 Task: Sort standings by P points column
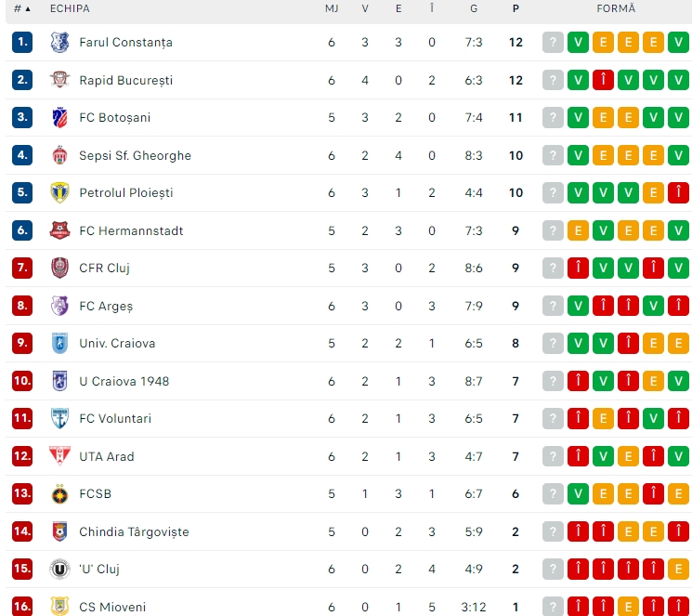(516, 8)
